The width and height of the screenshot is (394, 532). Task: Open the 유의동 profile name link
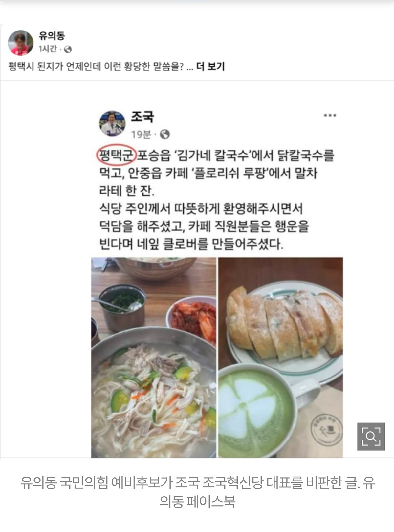(x=52, y=35)
